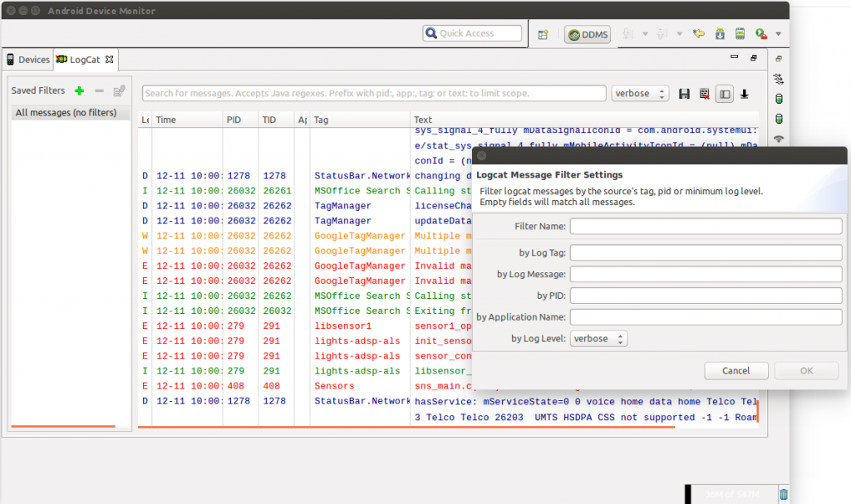851x504 pixels.
Task: Select 'All messages (no filters)' filter
Action: [x=66, y=113]
